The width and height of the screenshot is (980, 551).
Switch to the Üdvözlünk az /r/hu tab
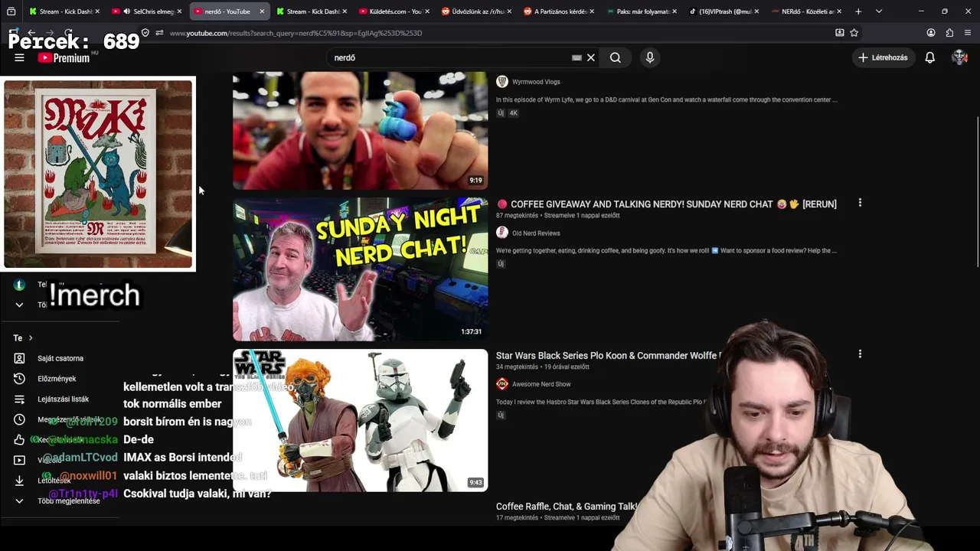coord(476,11)
